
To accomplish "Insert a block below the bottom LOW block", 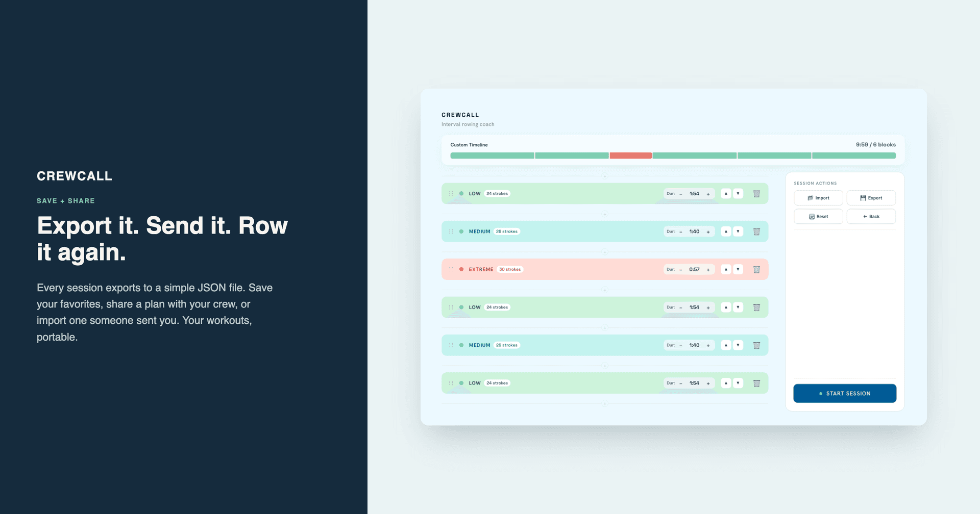I will tap(604, 404).
